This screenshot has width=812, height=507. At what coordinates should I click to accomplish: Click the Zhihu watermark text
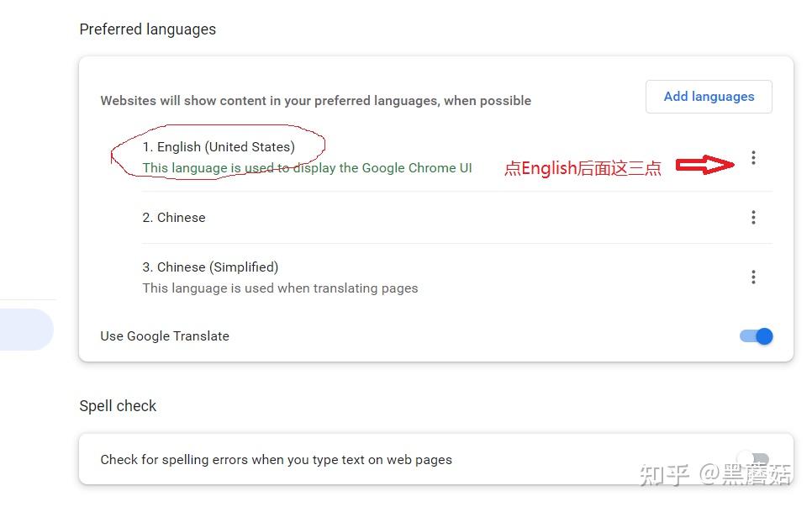tap(715, 475)
